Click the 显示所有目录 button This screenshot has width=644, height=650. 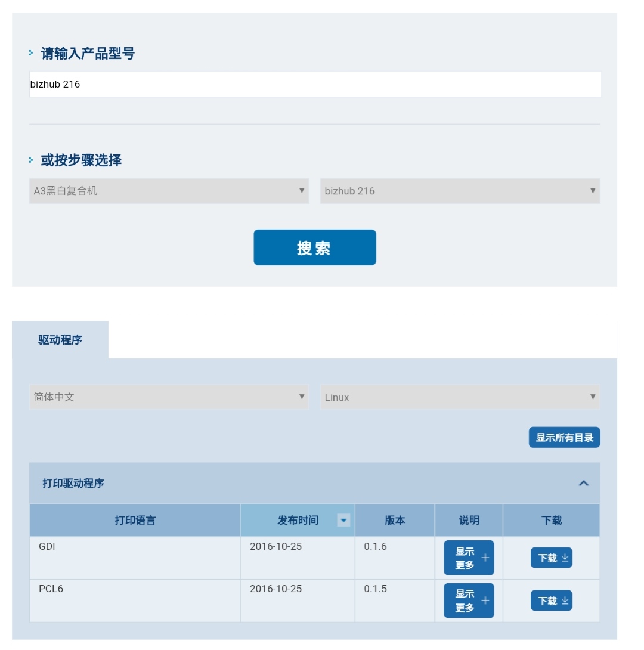click(x=565, y=437)
